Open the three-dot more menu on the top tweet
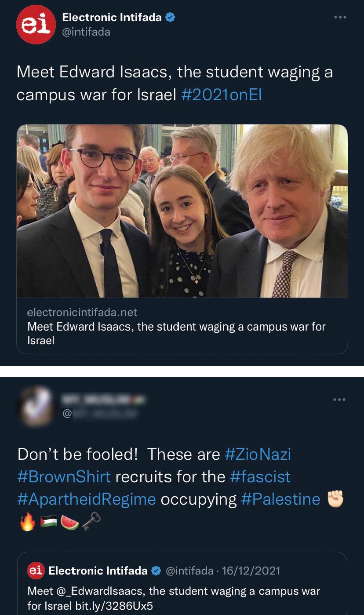This screenshot has height=615, width=364. pos(340,18)
